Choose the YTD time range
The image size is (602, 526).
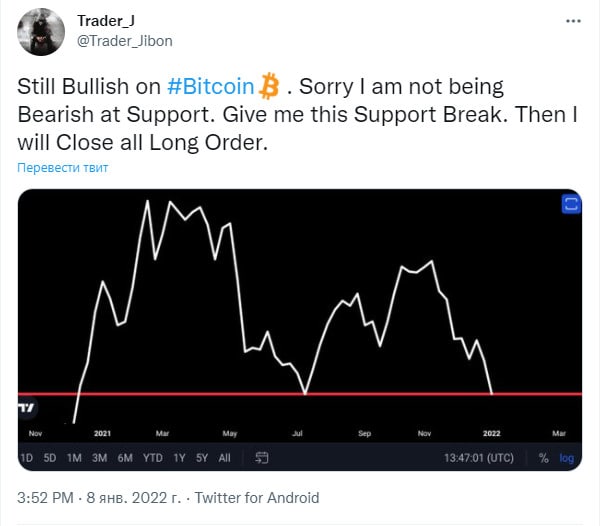click(153, 458)
